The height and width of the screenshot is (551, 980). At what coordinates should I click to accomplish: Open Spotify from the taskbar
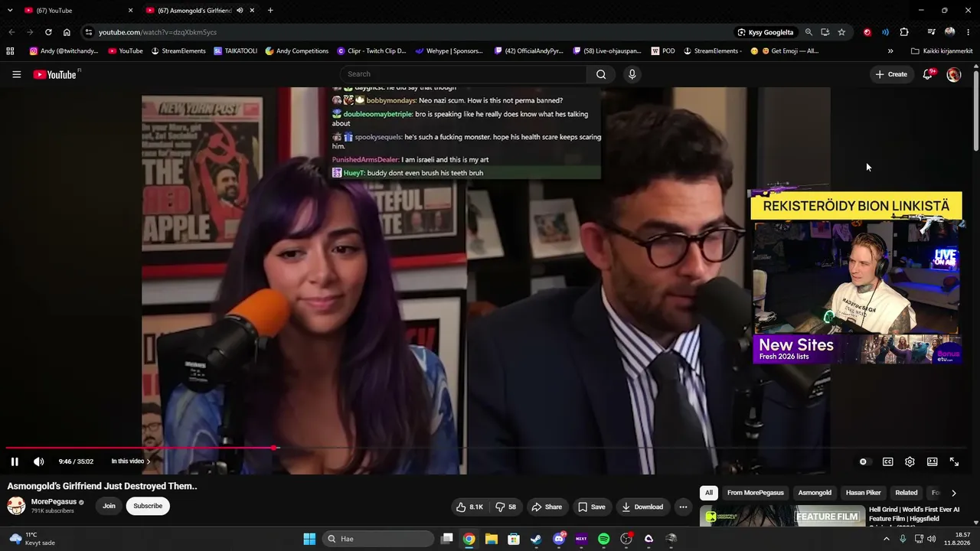[x=603, y=539]
